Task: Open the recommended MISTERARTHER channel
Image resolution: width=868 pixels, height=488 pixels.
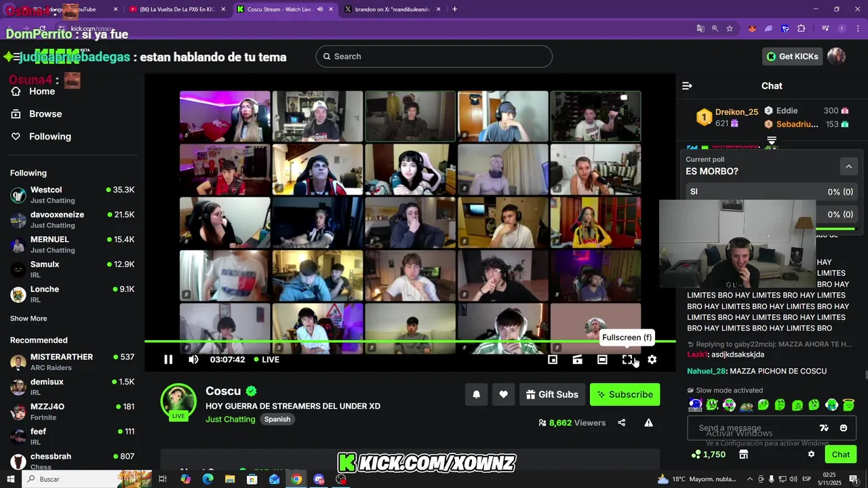Action: [x=72, y=362]
